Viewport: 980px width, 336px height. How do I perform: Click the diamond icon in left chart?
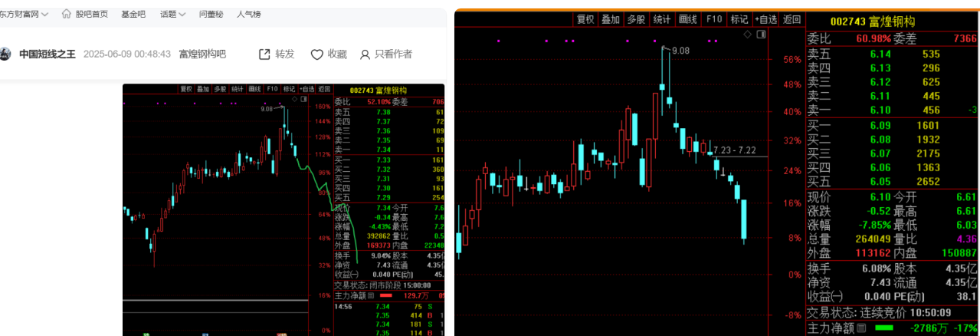[x=295, y=98]
